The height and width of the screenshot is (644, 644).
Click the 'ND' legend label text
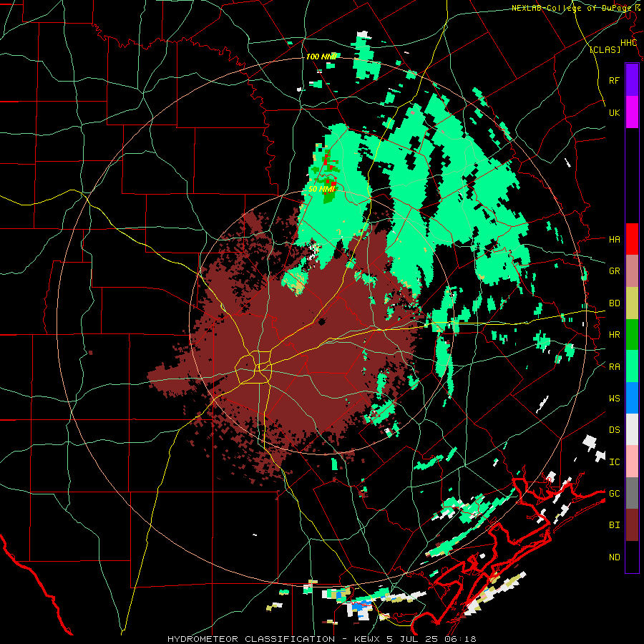614,557
